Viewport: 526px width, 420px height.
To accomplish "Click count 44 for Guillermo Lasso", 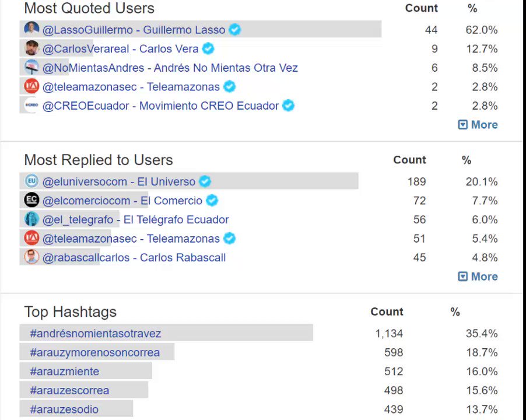I will 432,30.
